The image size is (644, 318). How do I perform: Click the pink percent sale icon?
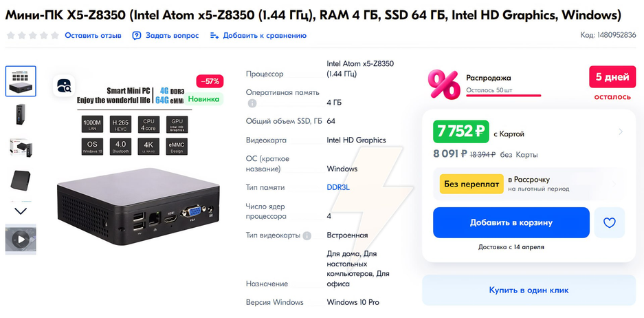click(x=444, y=84)
